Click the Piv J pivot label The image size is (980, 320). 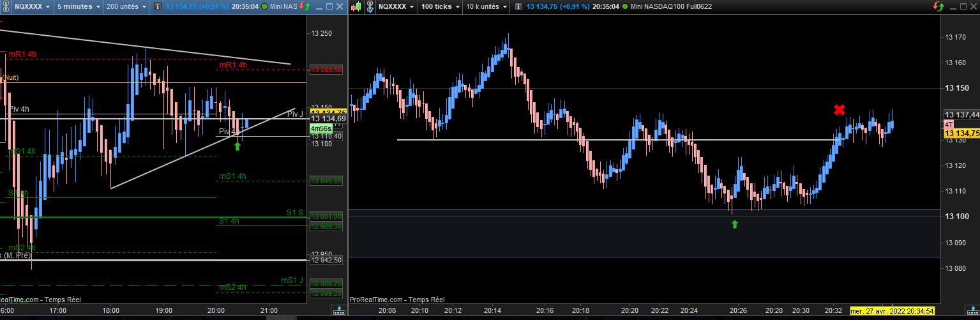294,114
